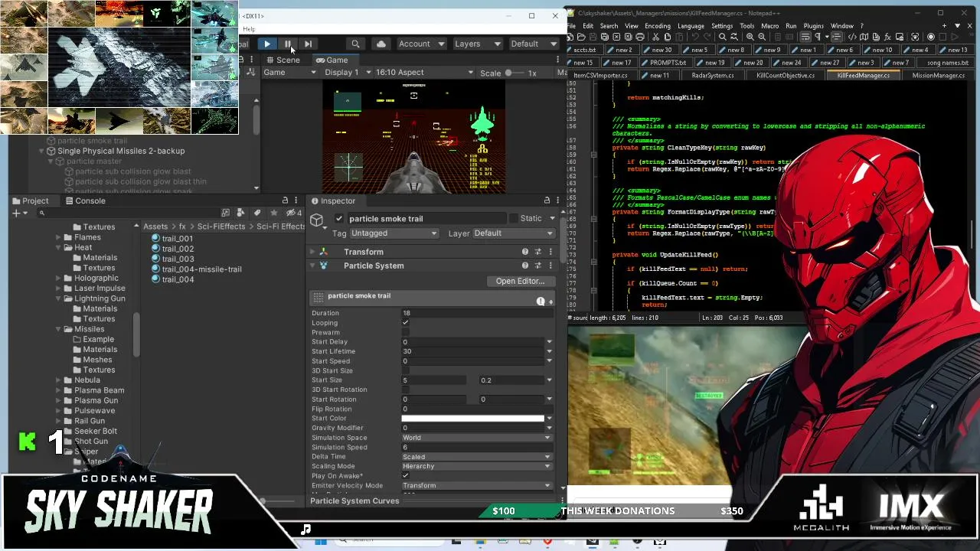This screenshot has width=980, height=551.
Task: Pause the Unity game preview
Action: click(287, 44)
